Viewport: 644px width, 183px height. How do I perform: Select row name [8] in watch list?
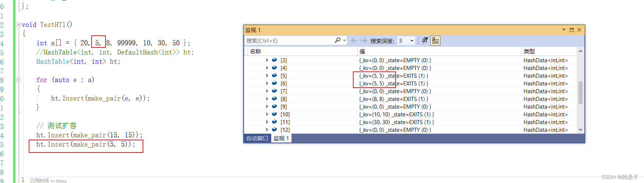(x=283, y=99)
